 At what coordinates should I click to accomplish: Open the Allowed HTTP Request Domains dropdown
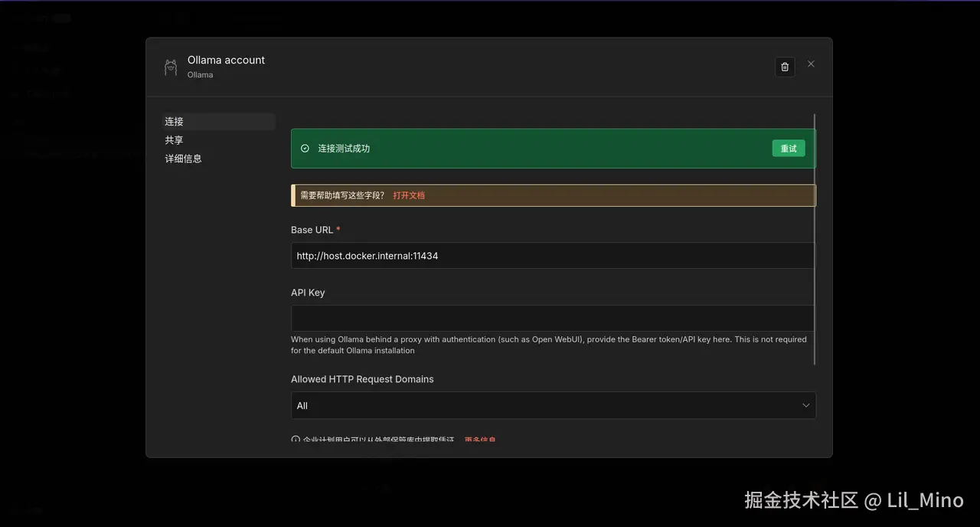point(553,405)
